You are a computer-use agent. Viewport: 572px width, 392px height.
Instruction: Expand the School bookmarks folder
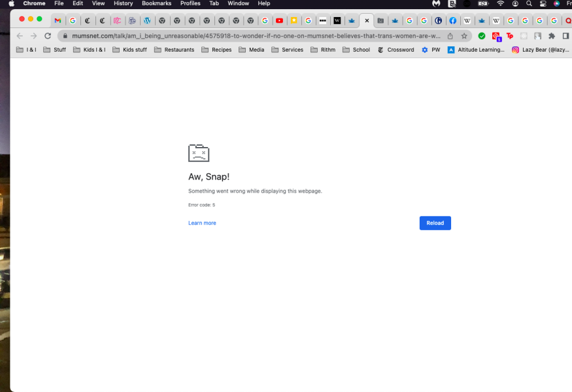pos(356,49)
